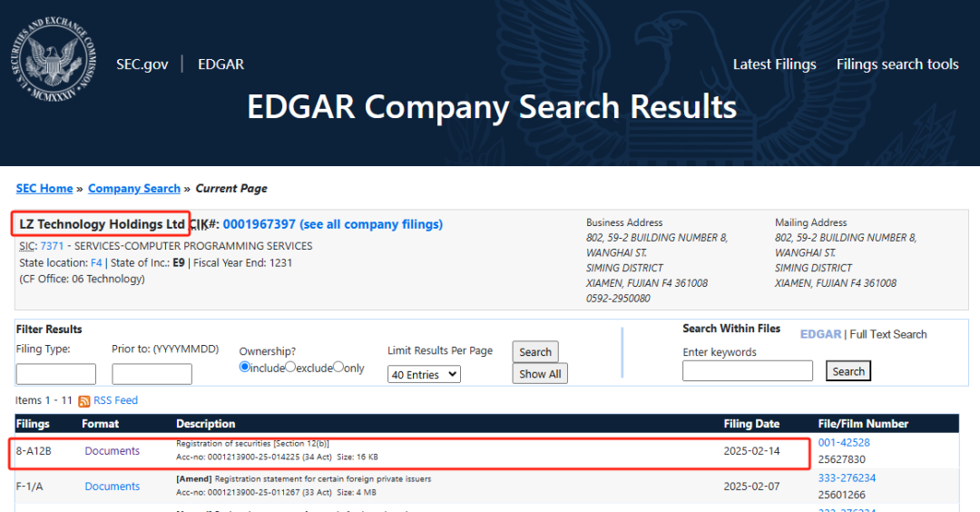
Task: Open the 40 Entries results dropdown
Action: 424,374
